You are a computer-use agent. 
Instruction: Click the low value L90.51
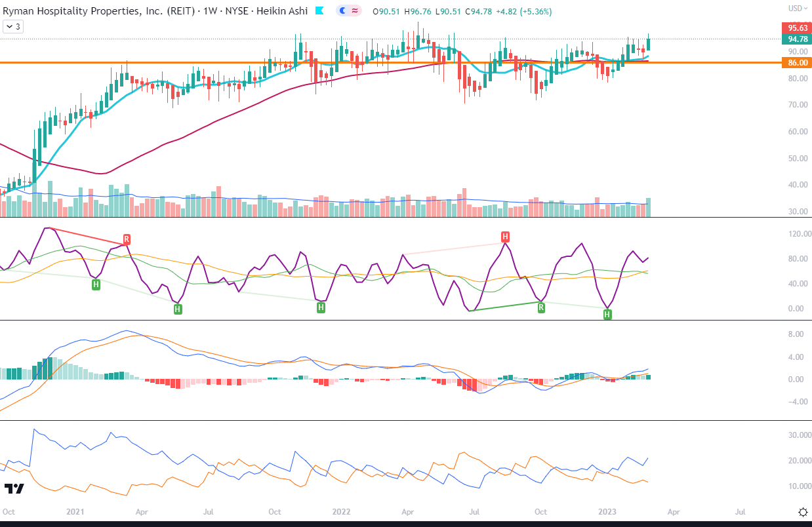click(x=448, y=12)
